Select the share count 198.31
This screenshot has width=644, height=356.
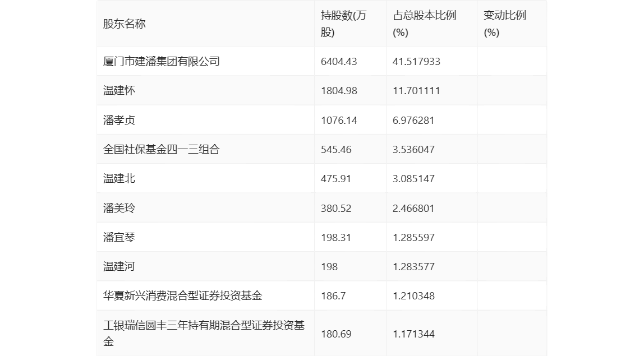click(336, 237)
